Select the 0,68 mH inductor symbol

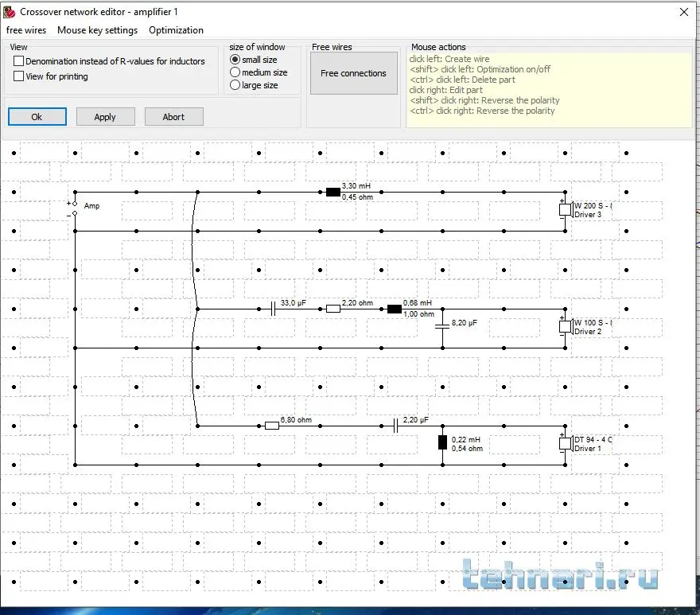pyautogui.click(x=395, y=309)
